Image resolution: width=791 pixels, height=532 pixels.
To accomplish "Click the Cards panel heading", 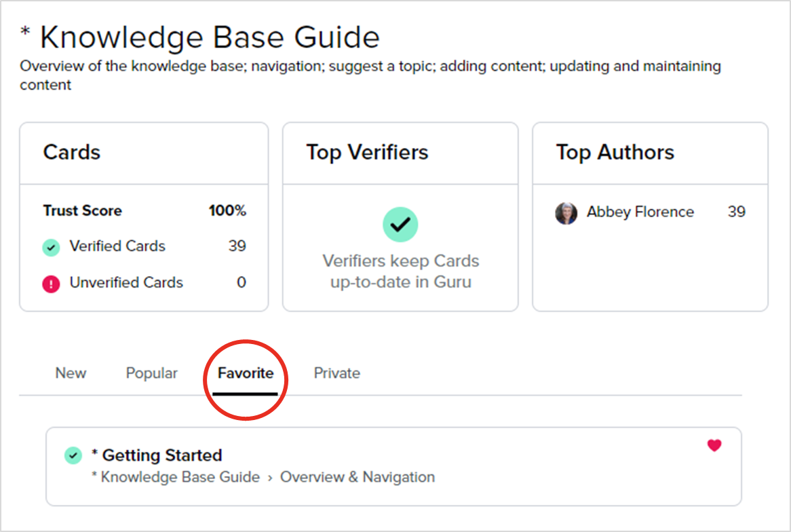I will pyautogui.click(x=72, y=153).
